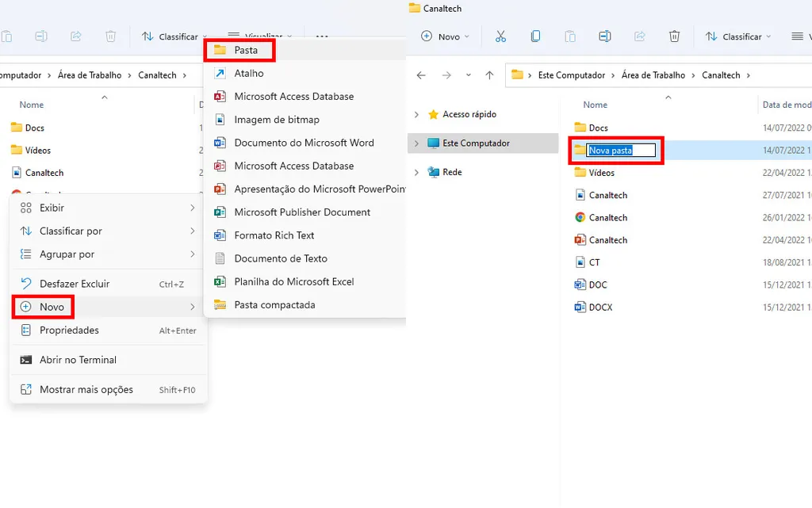Open the three-dots more options button
The width and height of the screenshot is (812, 508).
click(x=321, y=36)
